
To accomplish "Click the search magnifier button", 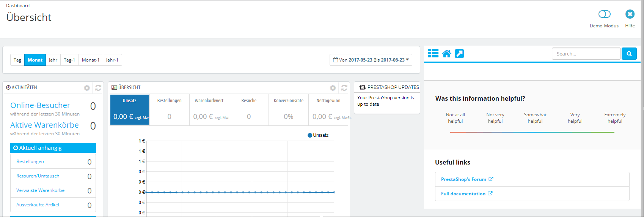I will pyautogui.click(x=629, y=54).
